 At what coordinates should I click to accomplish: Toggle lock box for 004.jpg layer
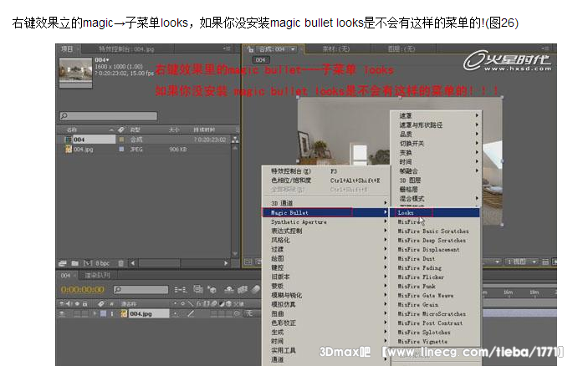pyautogui.click(x=85, y=313)
